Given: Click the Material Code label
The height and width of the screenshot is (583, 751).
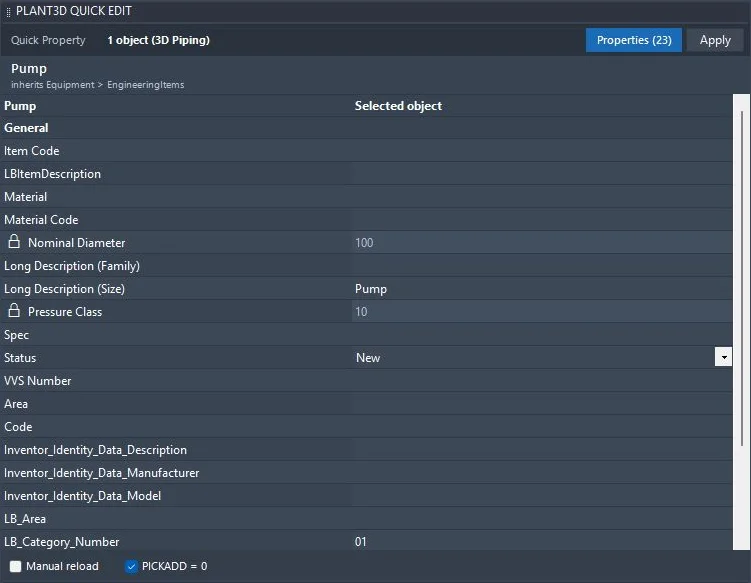Looking at the screenshot, I should (x=41, y=220).
